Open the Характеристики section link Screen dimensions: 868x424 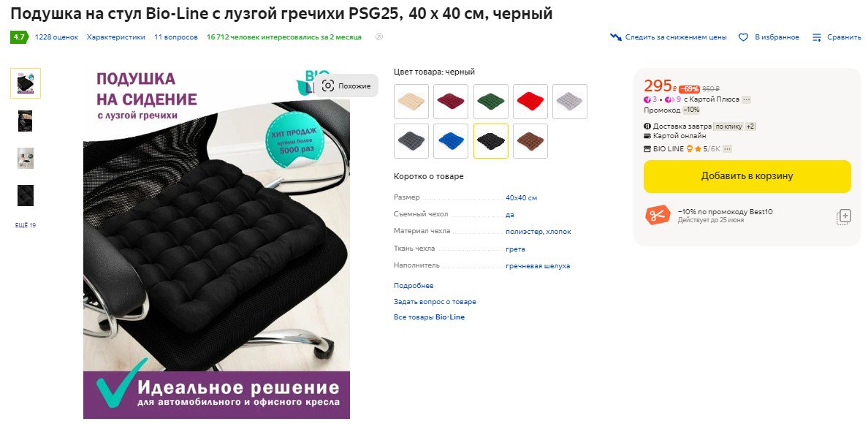[115, 37]
